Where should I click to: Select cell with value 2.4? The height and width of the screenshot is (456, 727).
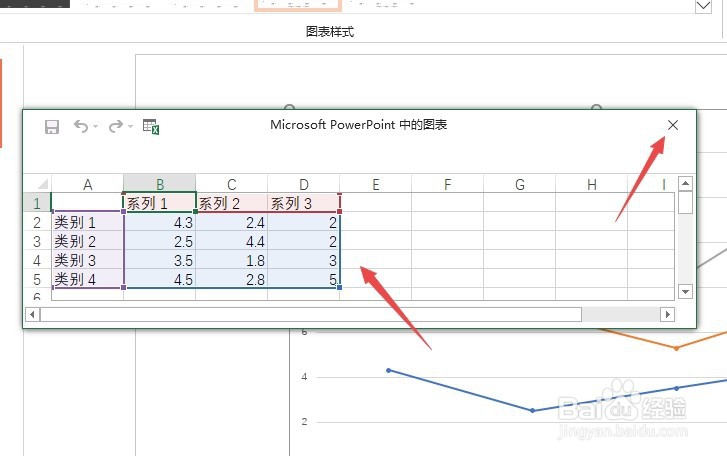click(x=231, y=222)
